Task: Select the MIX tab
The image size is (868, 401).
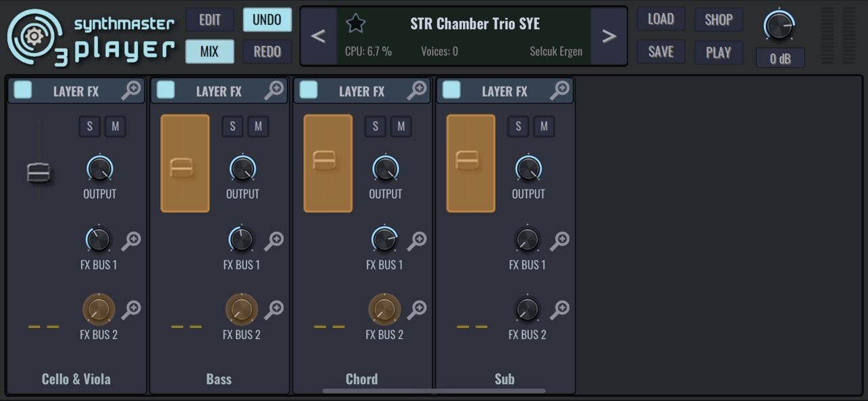Action: (209, 51)
